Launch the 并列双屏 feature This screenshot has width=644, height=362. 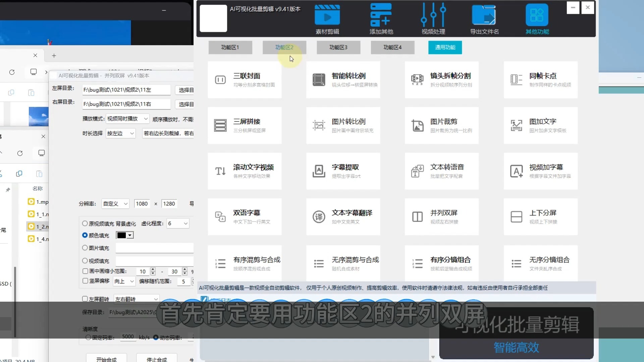click(441, 217)
